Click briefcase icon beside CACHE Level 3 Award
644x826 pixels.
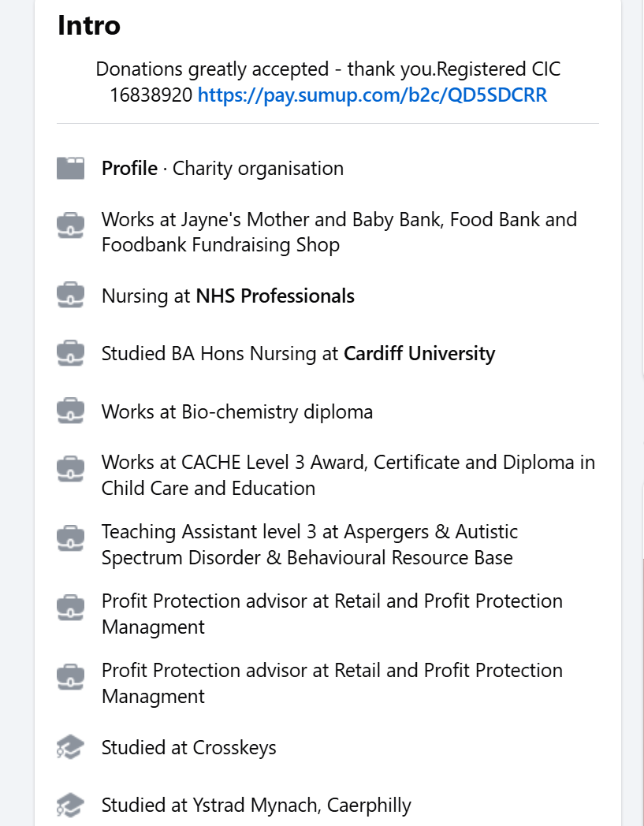click(71, 469)
